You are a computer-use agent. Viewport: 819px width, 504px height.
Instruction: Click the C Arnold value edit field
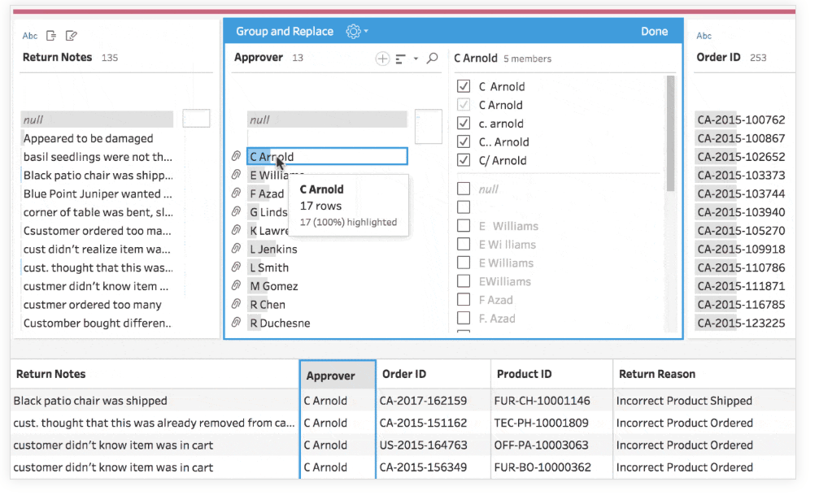tap(342, 157)
